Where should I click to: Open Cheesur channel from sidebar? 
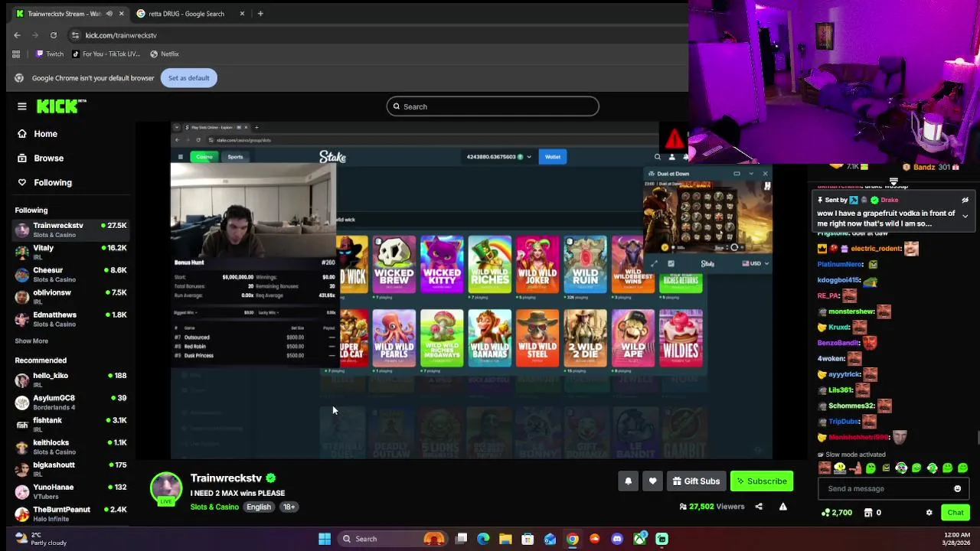(70, 274)
